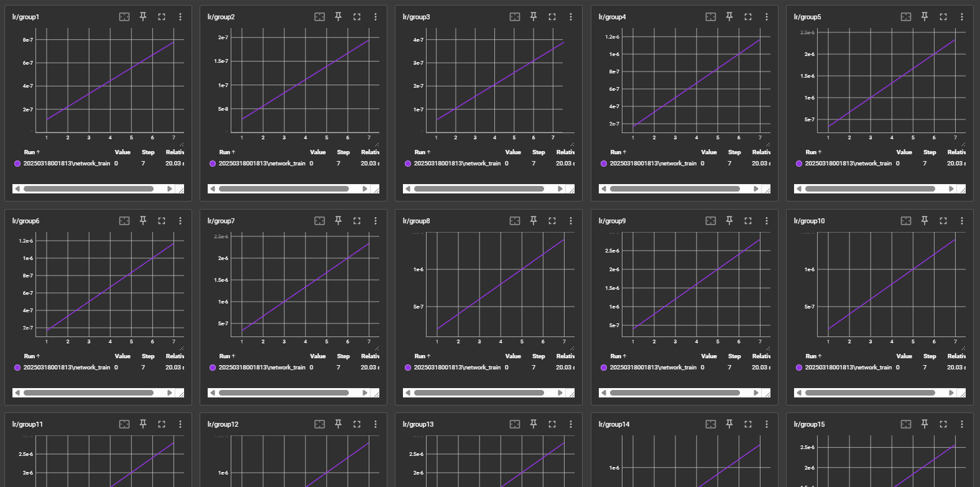Reset lr/group9 chart with fit-domain icon
The height and width of the screenshot is (487, 980).
pos(711,221)
